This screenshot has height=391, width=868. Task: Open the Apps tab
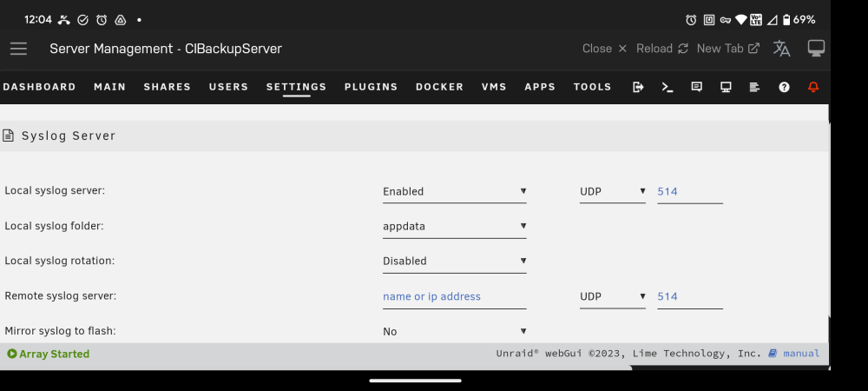tap(540, 87)
